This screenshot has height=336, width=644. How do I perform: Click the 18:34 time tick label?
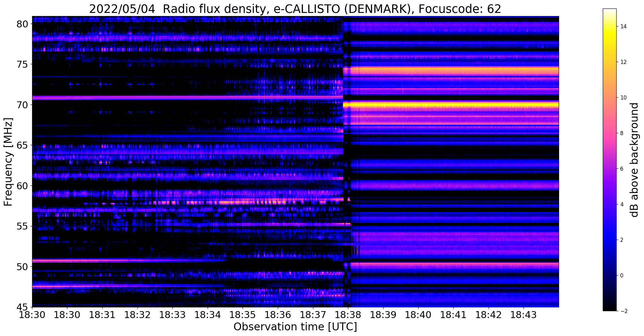(x=207, y=315)
